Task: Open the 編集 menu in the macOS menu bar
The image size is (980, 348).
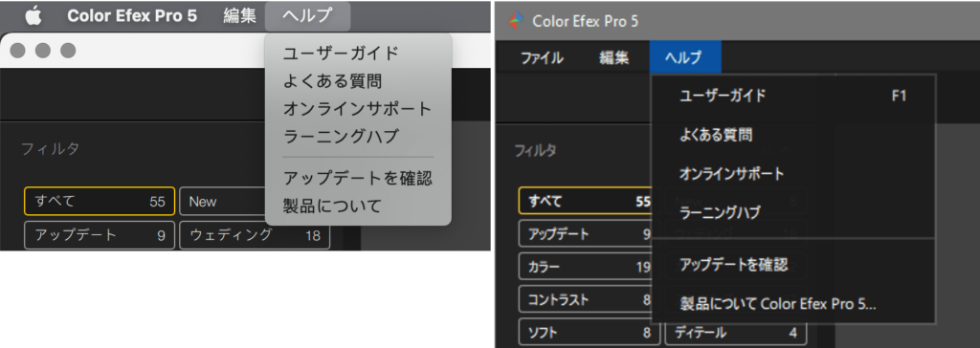Action: 240,15
